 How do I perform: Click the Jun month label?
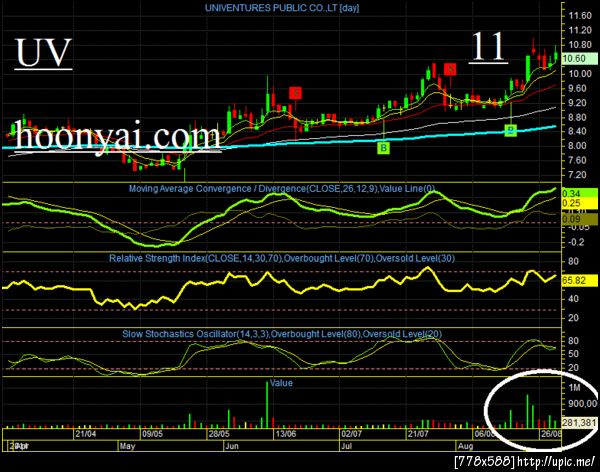232,446
